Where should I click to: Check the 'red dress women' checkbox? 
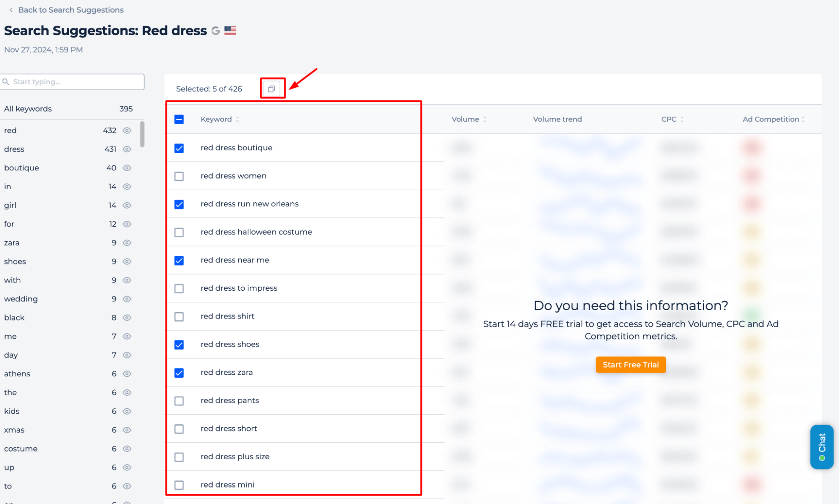[179, 175]
